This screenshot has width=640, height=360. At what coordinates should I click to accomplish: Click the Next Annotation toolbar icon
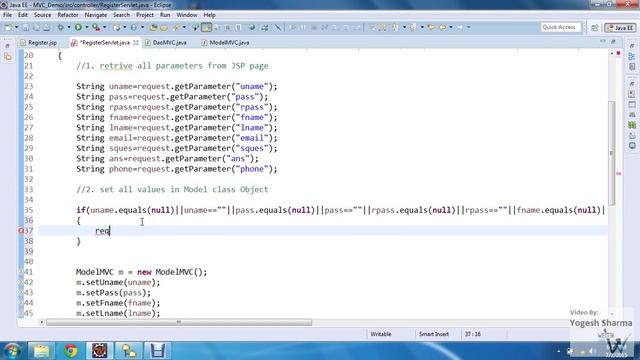point(395,27)
